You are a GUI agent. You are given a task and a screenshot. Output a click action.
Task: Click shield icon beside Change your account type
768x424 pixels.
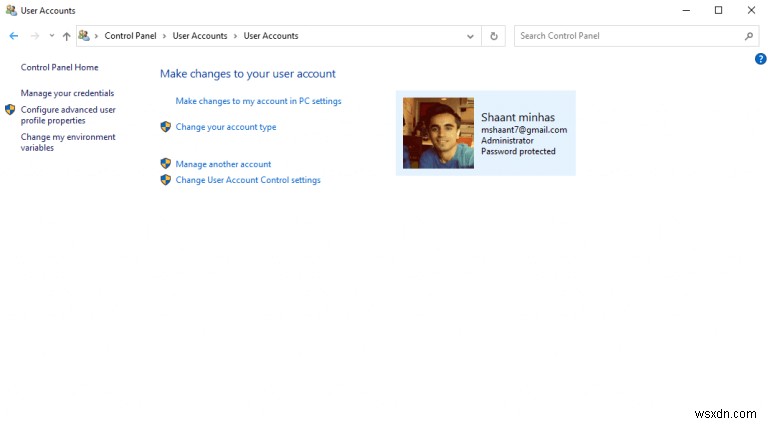pyautogui.click(x=166, y=127)
